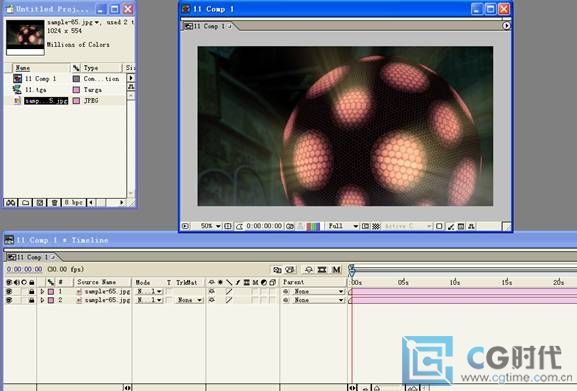The height and width of the screenshot is (391, 577).
Task: Click the go-to-time icon in Comp viewer
Action: click(239, 226)
